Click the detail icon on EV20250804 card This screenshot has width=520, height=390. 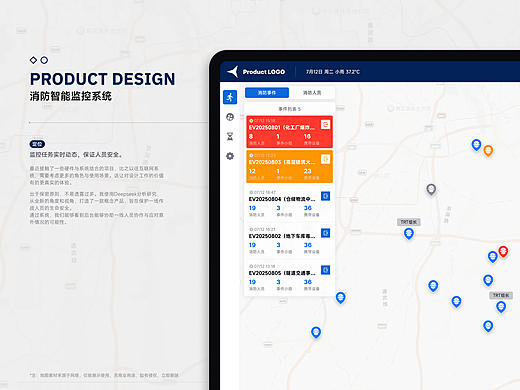(x=325, y=196)
